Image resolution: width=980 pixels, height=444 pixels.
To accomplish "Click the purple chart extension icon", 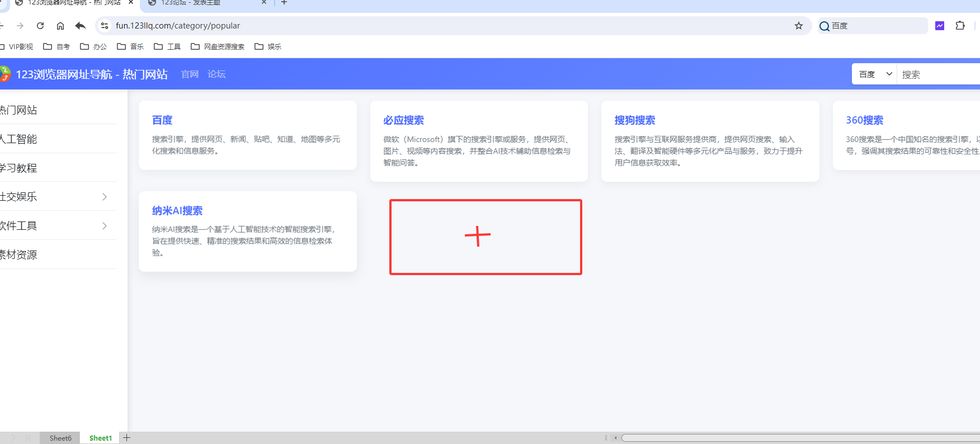I will coord(940,26).
